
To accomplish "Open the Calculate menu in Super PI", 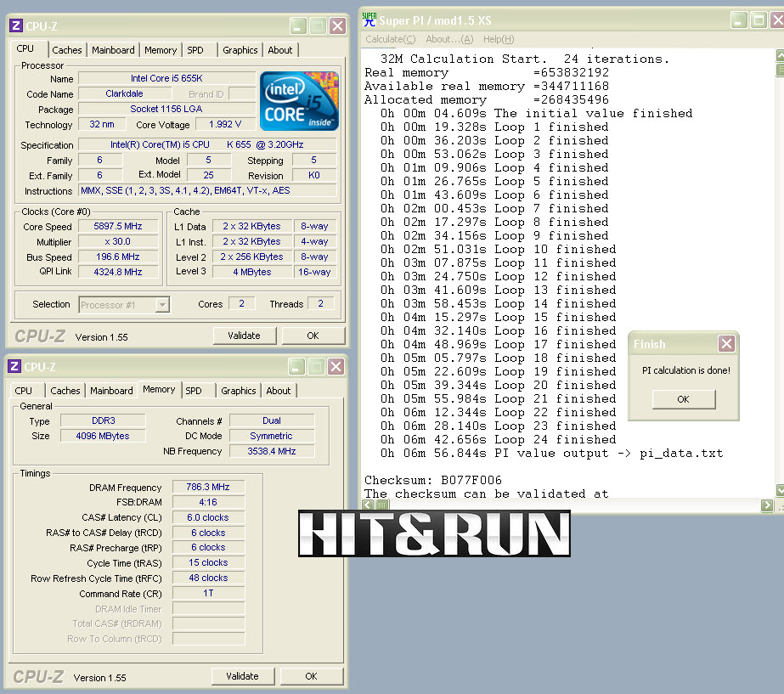I will [390, 39].
